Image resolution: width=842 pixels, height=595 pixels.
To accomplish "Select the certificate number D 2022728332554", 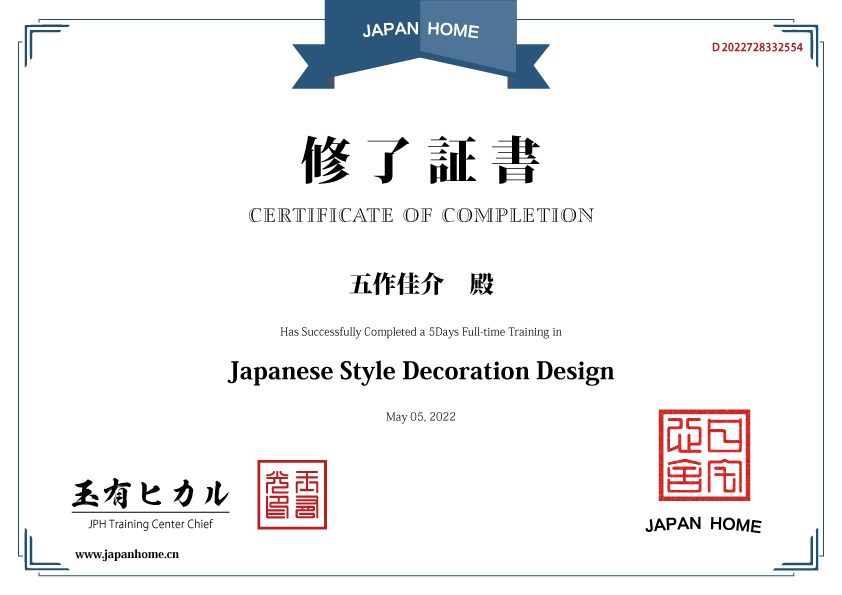I will pyautogui.click(x=757, y=47).
